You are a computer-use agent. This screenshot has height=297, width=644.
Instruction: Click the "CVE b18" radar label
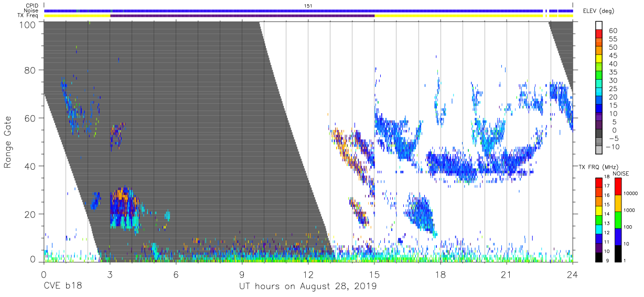(x=63, y=286)
